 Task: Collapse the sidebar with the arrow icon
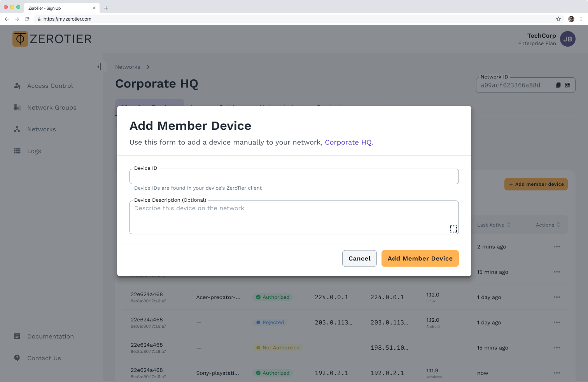coord(99,67)
